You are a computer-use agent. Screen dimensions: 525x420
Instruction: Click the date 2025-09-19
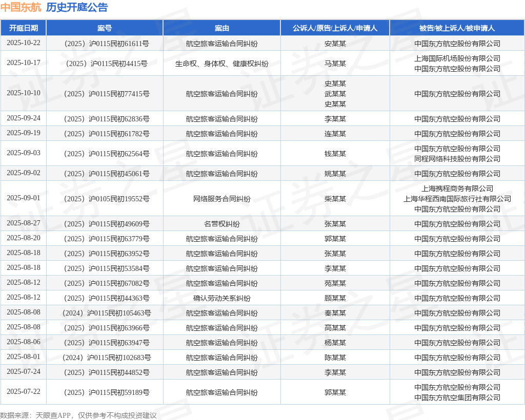click(x=24, y=133)
